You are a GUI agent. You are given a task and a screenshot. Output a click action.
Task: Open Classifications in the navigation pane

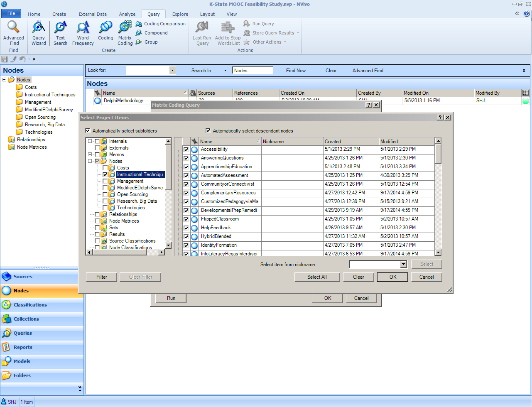pyautogui.click(x=30, y=305)
